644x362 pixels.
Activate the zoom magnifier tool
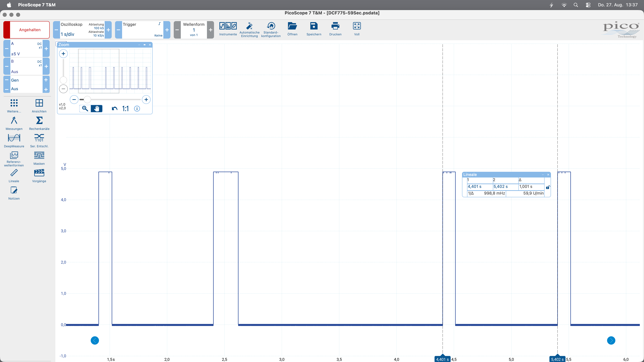[85, 109]
